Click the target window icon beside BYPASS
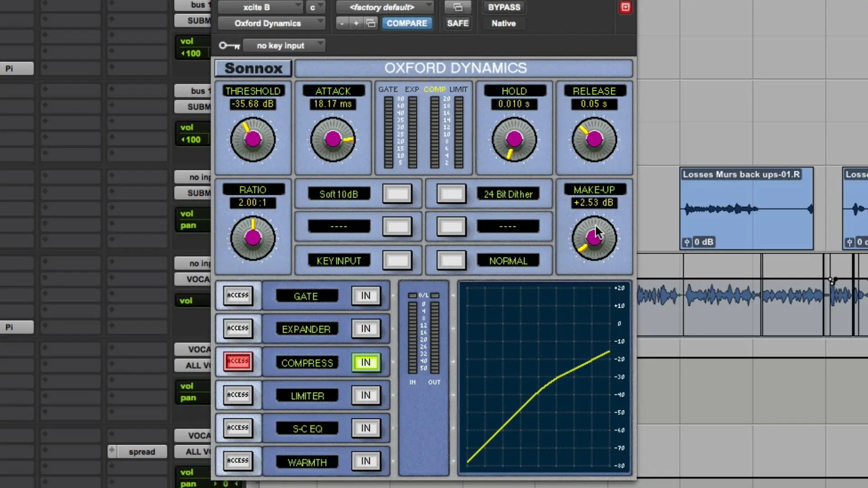 [x=458, y=7]
